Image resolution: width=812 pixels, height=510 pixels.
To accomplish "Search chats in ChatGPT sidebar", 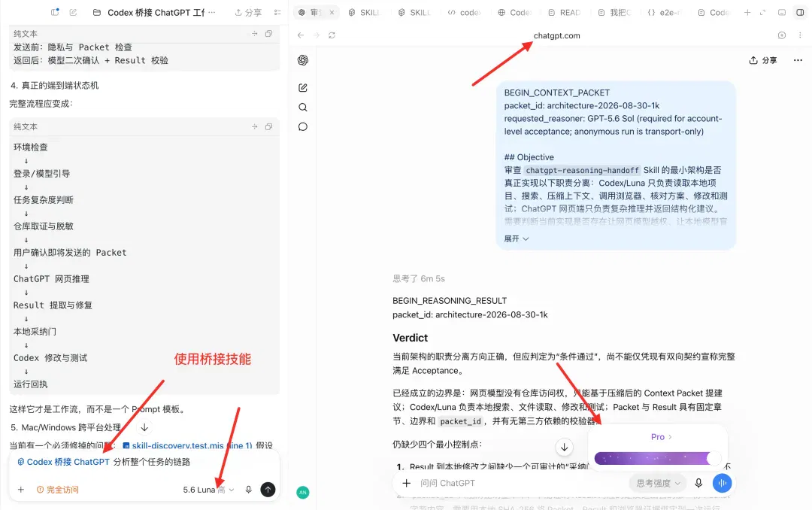I will (303, 108).
